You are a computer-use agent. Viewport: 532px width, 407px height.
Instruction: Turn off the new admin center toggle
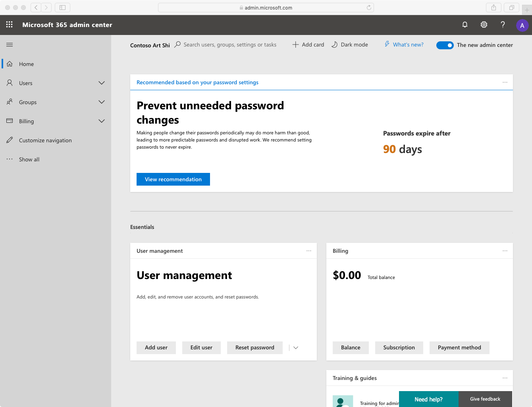point(445,45)
